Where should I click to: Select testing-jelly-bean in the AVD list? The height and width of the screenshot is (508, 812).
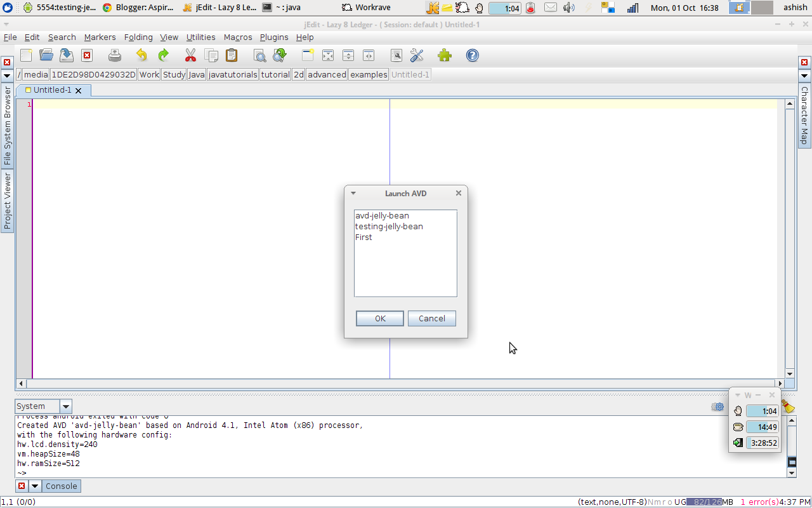pos(389,226)
